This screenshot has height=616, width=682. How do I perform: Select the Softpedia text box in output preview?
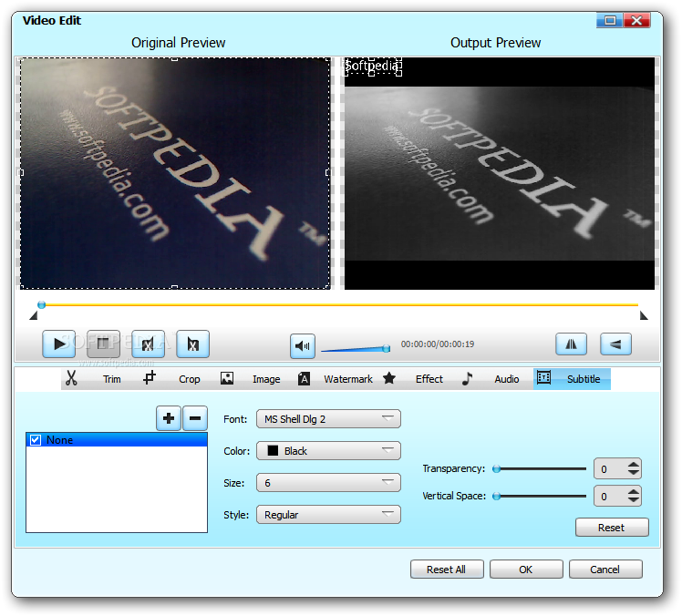coord(373,67)
